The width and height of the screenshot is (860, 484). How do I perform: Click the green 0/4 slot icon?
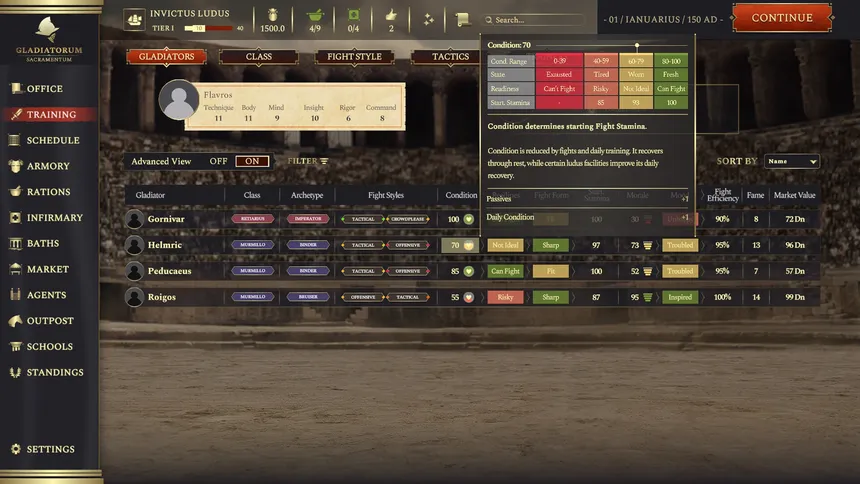(353, 15)
